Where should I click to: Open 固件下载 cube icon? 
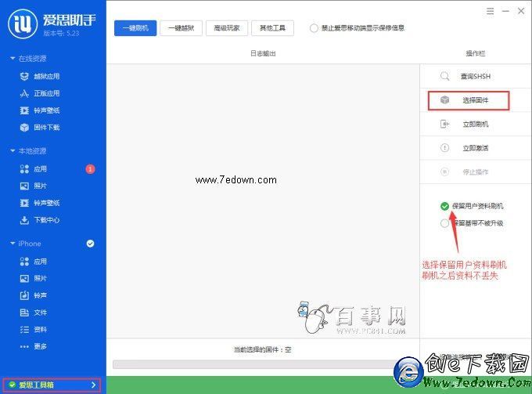click(x=24, y=128)
